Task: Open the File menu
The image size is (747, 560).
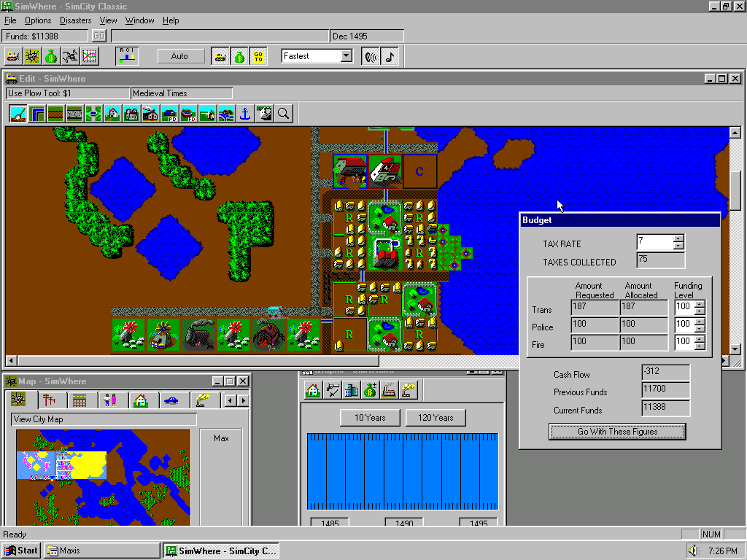Action: (10, 20)
